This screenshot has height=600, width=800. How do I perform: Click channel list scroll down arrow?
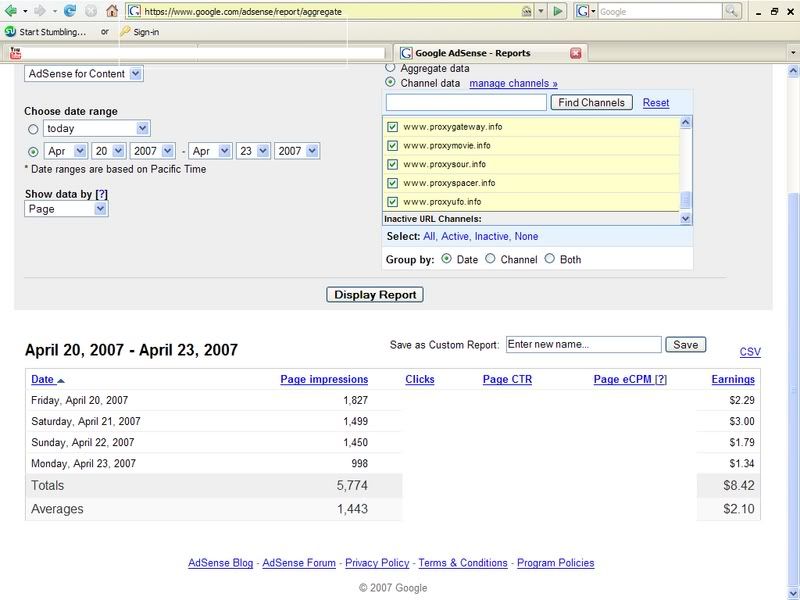pyautogui.click(x=686, y=218)
